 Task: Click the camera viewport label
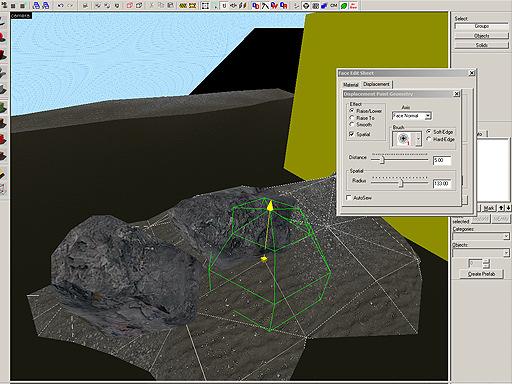pyautogui.click(x=21, y=16)
